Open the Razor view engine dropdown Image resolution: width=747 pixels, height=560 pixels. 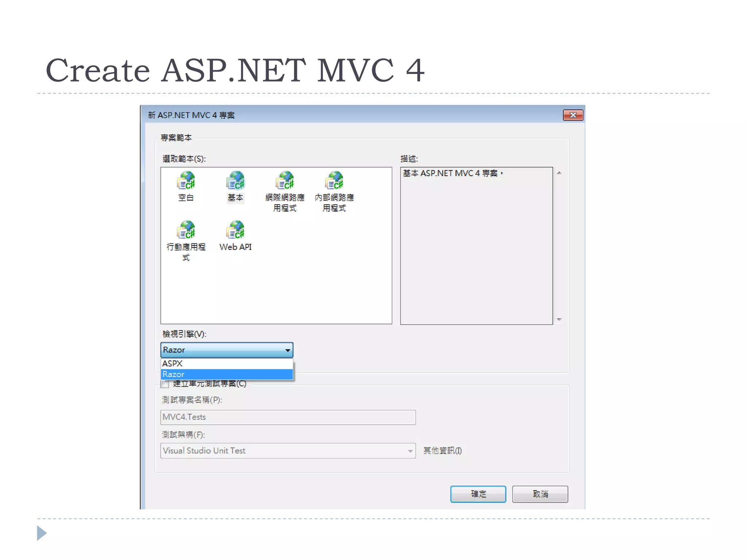[x=227, y=350]
